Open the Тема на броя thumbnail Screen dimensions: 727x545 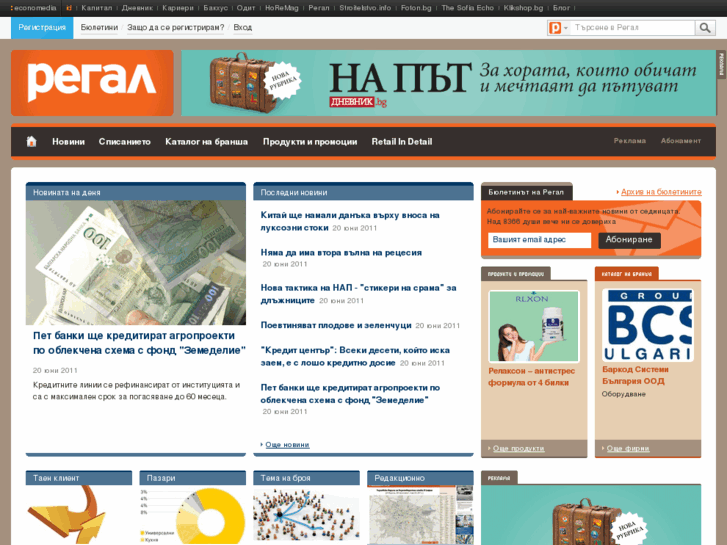point(306,515)
